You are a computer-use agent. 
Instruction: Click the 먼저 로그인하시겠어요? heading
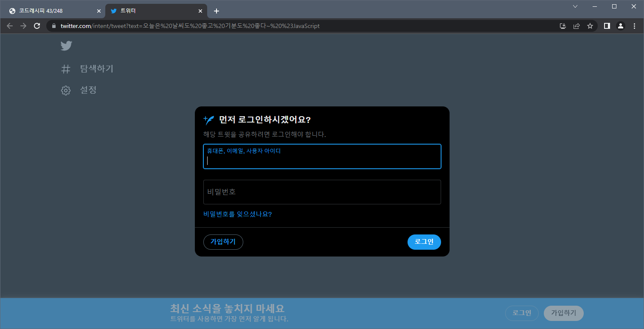[265, 120]
